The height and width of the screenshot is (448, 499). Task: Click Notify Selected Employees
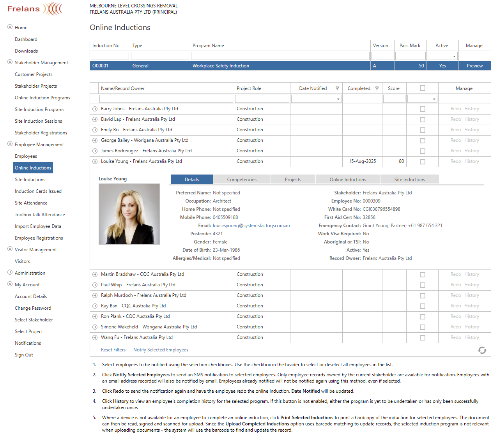161,349
